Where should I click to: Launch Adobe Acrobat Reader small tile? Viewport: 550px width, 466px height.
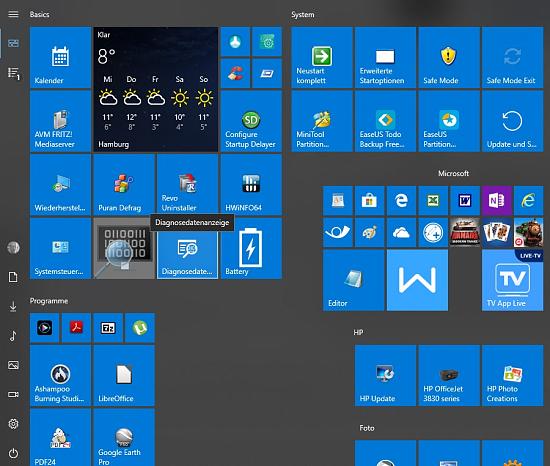click(x=76, y=328)
